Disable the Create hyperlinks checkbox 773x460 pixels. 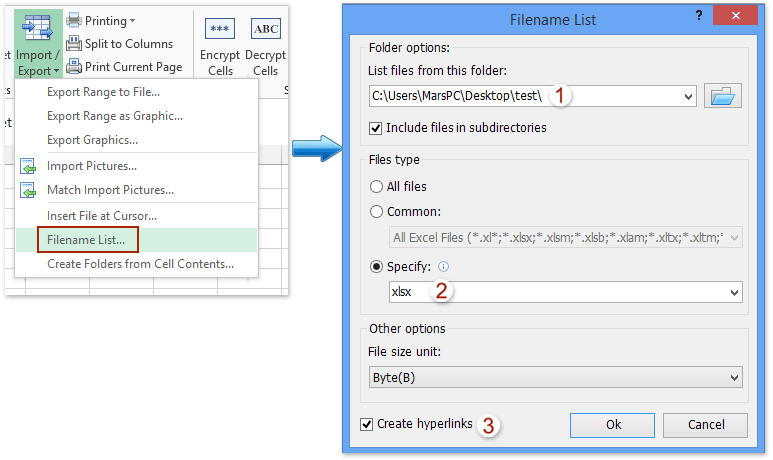pyautogui.click(x=367, y=424)
